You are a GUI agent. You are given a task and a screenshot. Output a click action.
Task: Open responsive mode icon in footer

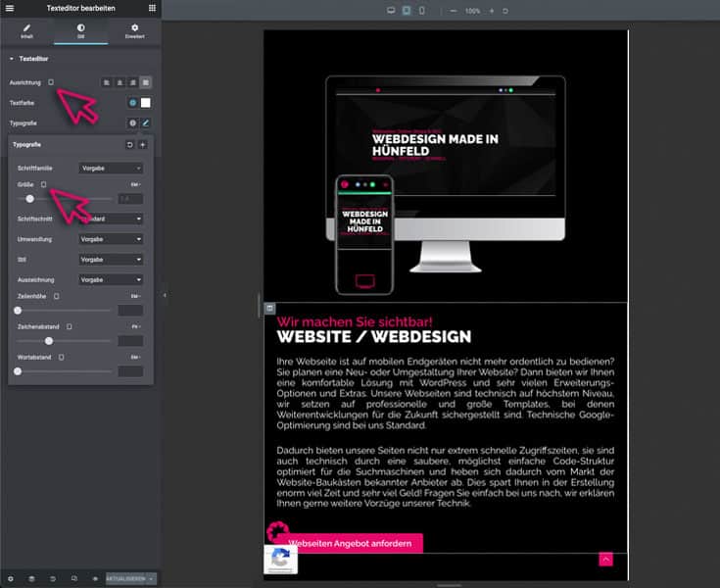73,579
